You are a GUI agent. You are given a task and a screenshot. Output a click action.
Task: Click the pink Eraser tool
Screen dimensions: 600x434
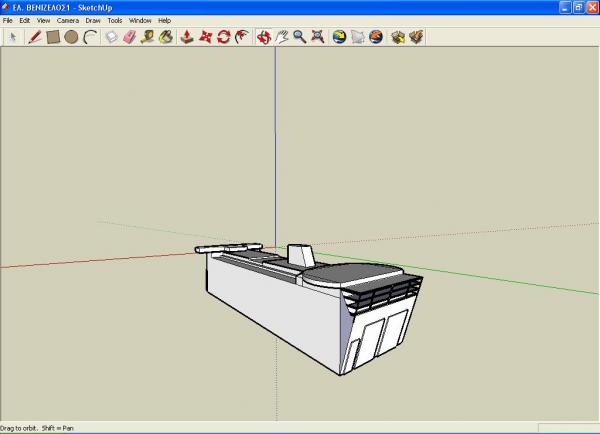click(130, 37)
